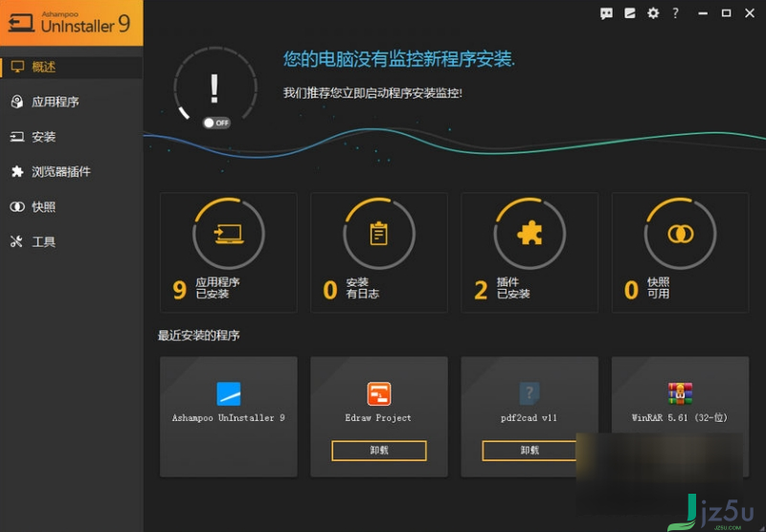Click the Ashampoo UnInstaller 9 logo

point(71,23)
